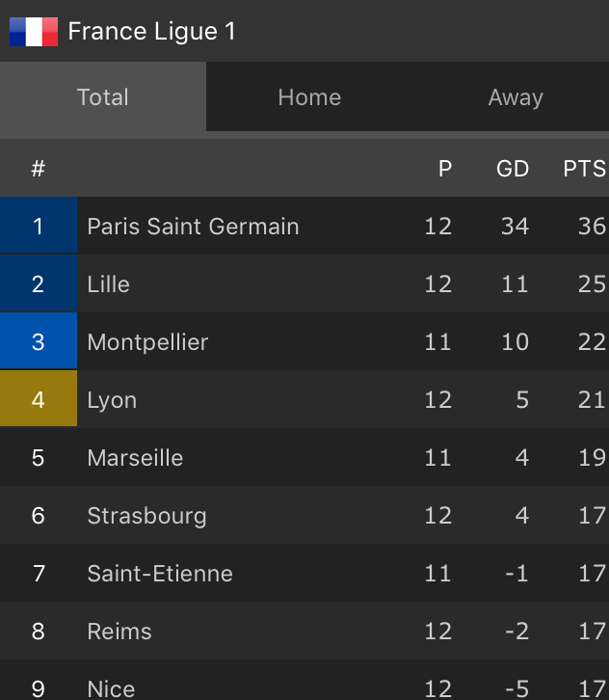Open Saint-Etienne team details
Image resolution: width=609 pixels, height=700 pixels.
(x=160, y=574)
